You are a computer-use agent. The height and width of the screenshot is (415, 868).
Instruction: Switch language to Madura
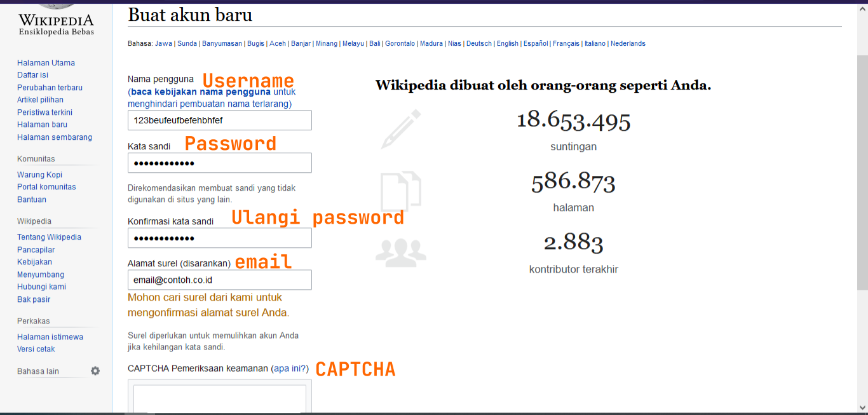(431, 44)
